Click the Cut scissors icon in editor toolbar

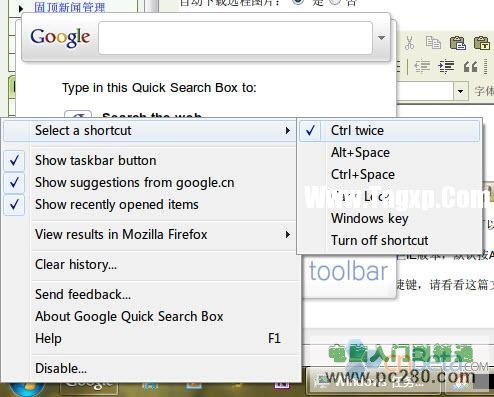click(409, 43)
